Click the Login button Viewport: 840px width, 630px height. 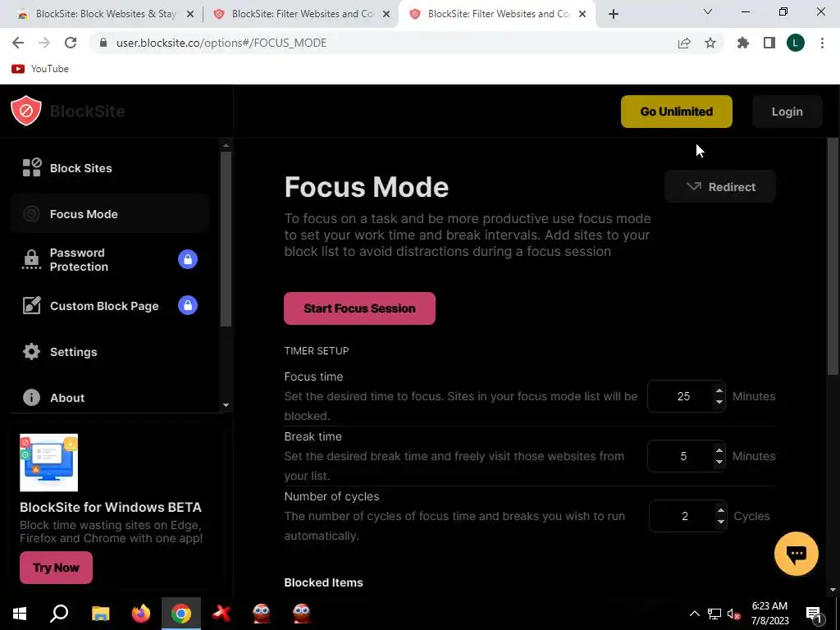(x=787, y=112)
